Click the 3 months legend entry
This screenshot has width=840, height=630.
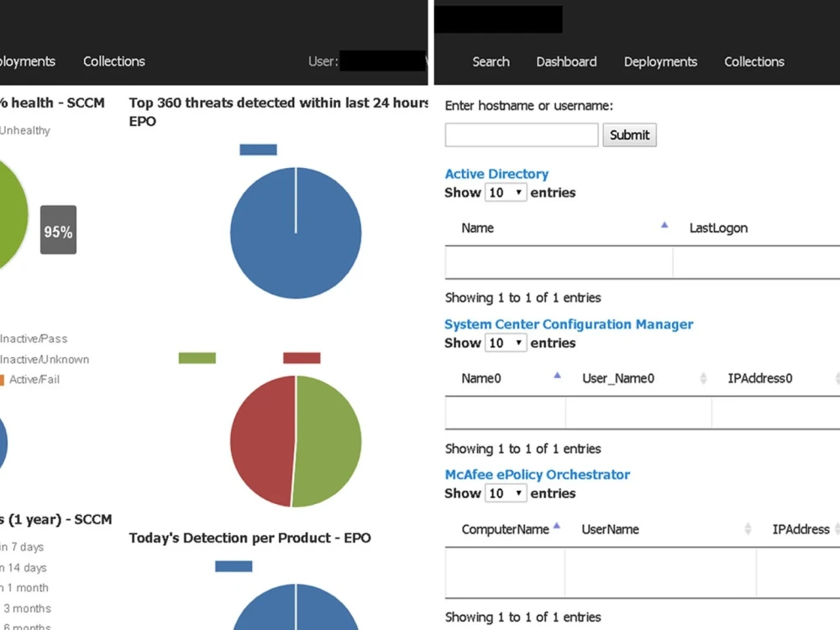[27, 608]
